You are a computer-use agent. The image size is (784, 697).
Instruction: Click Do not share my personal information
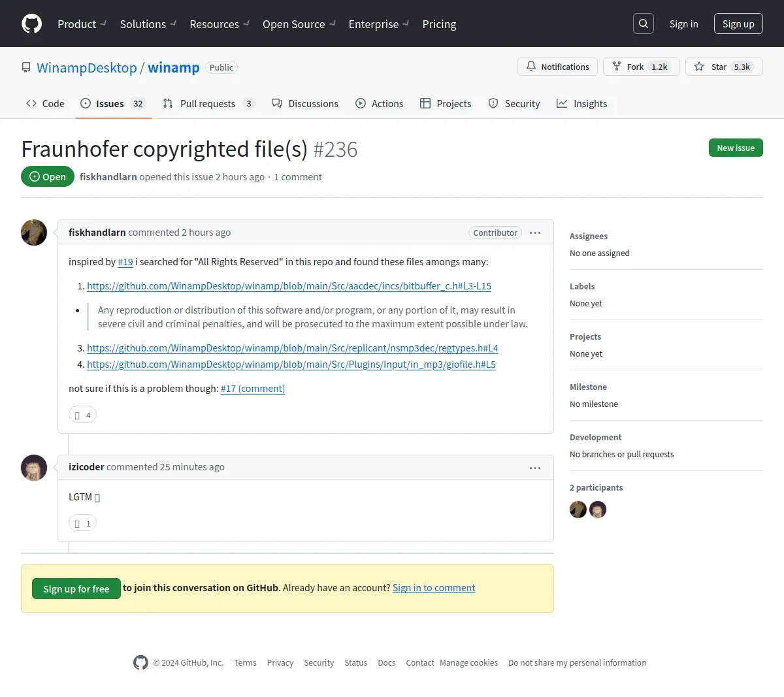point(578,662)
